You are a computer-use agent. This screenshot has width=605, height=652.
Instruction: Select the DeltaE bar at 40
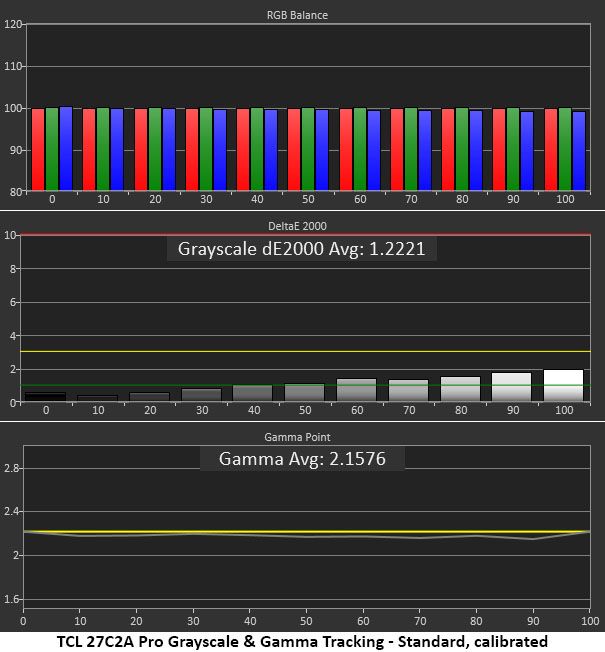click(253, 393)
